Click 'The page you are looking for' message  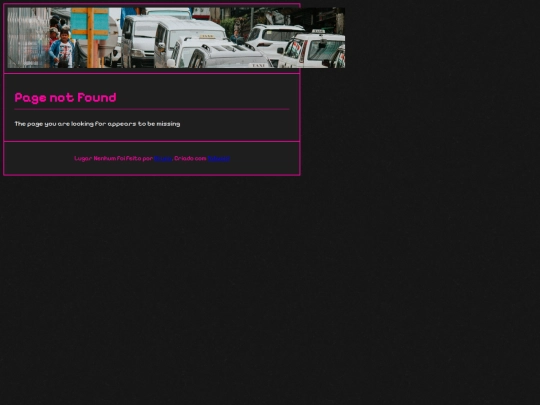pyautogui.click(x=97, y=124)
